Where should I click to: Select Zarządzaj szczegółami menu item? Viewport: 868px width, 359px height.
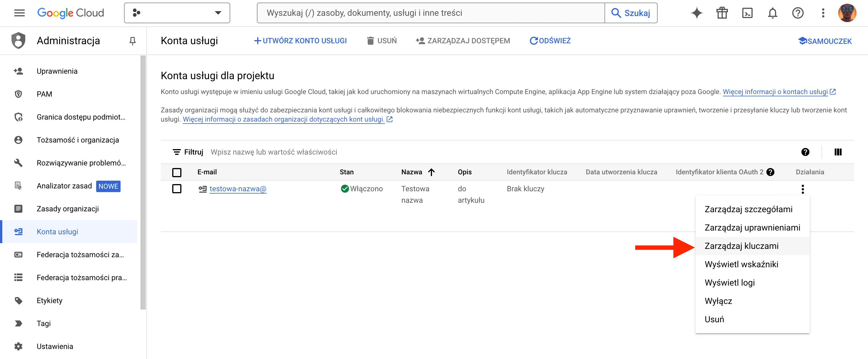pos(752,209)
